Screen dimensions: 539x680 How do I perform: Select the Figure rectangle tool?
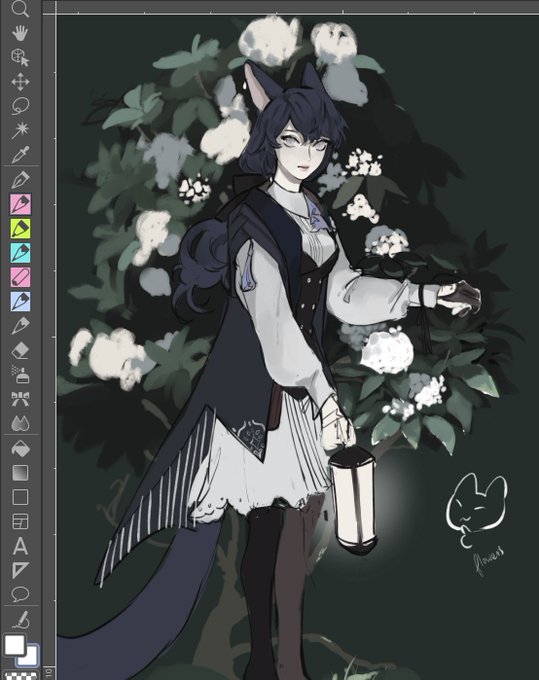pos(20,497)
